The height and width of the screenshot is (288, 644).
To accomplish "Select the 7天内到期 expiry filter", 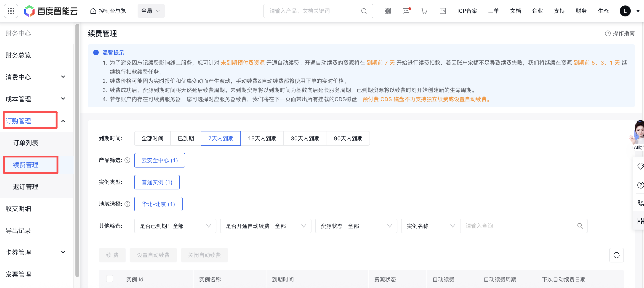I will 221,138.
